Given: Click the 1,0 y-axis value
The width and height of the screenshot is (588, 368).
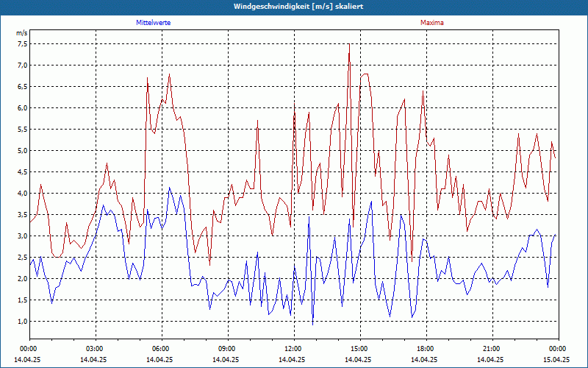Looking at the screenshot, I should coord(23,322).
